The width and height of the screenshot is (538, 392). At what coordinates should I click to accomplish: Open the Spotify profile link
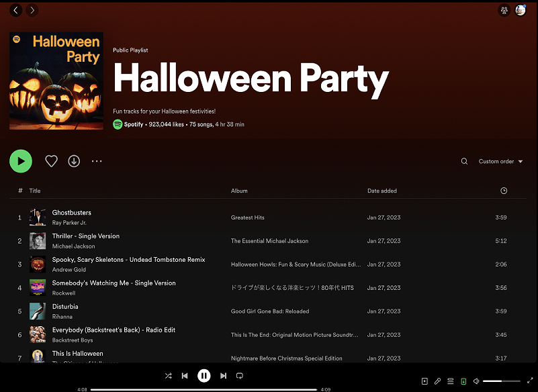133,124
